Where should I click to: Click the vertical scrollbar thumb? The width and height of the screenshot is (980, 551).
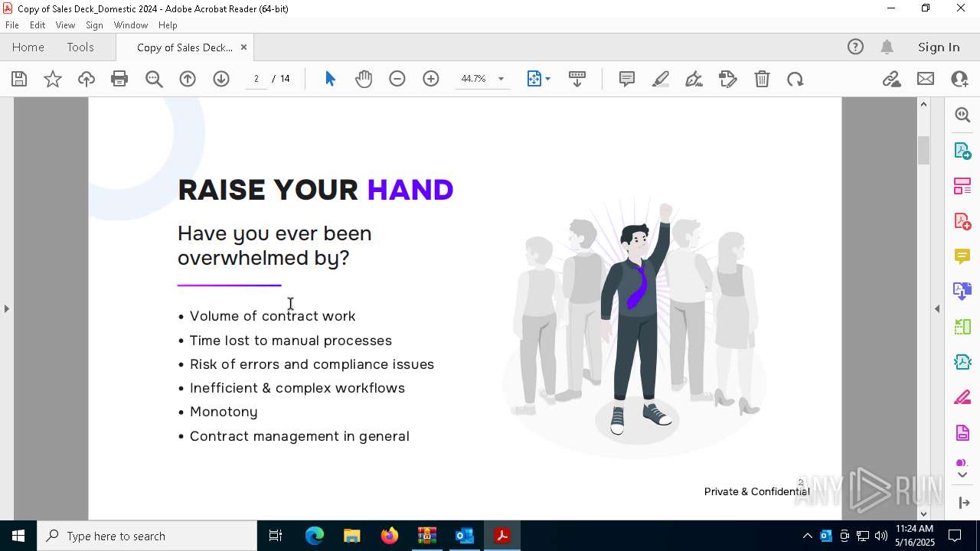923,150
